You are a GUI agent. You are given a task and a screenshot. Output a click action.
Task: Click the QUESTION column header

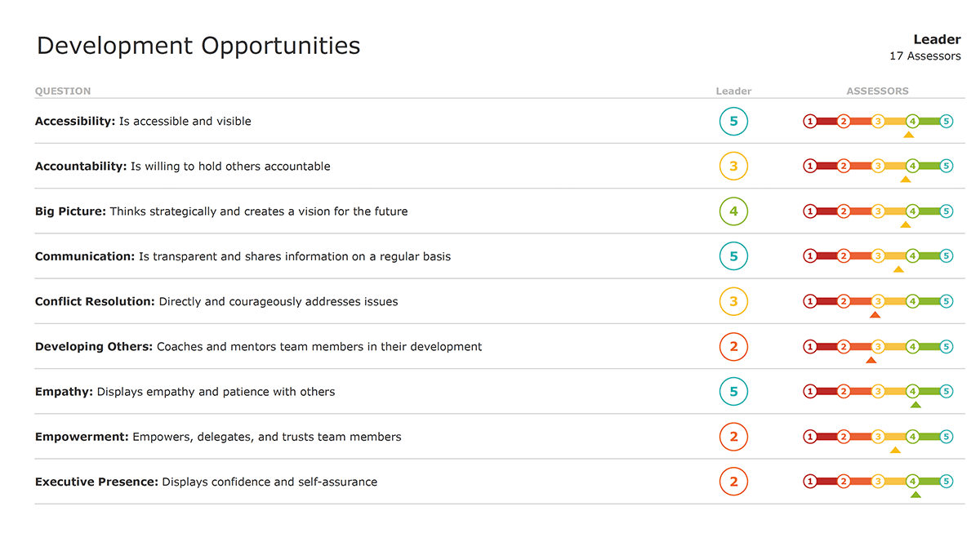[x=63, y=91]
